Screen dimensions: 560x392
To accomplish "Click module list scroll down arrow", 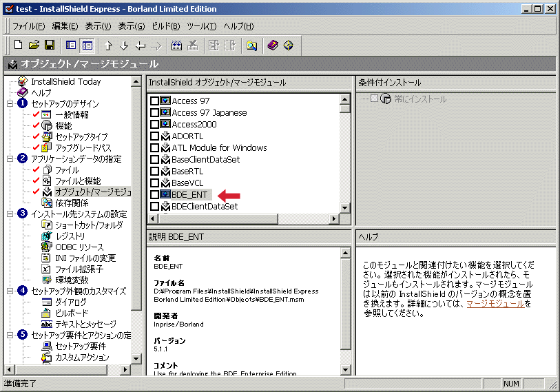I will click(344, 207).
